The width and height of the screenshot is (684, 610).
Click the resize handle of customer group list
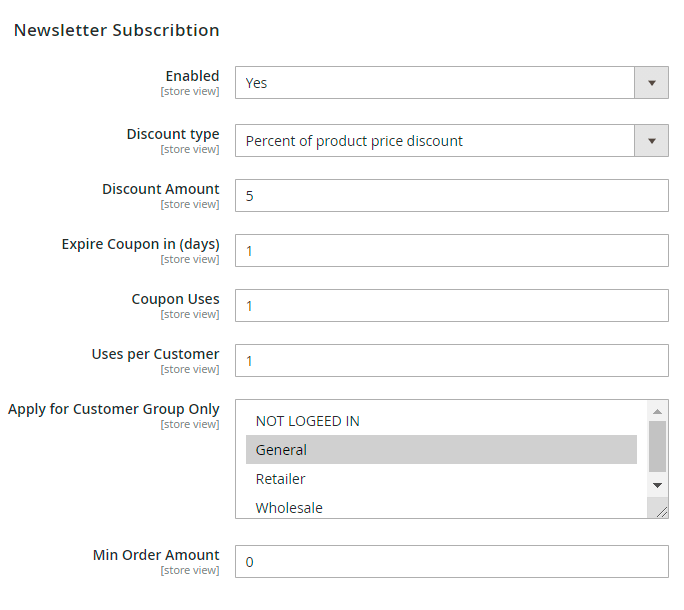point(661,511)
